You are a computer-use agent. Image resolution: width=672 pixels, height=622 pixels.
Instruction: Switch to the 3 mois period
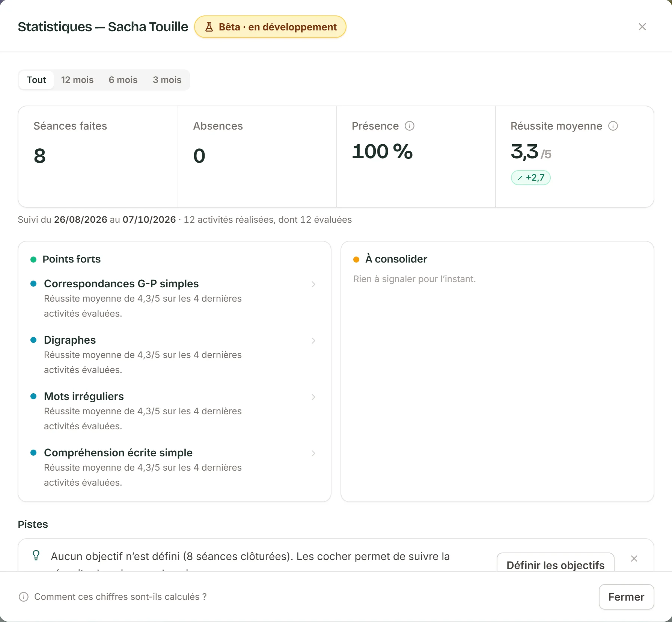pos(167,80)
